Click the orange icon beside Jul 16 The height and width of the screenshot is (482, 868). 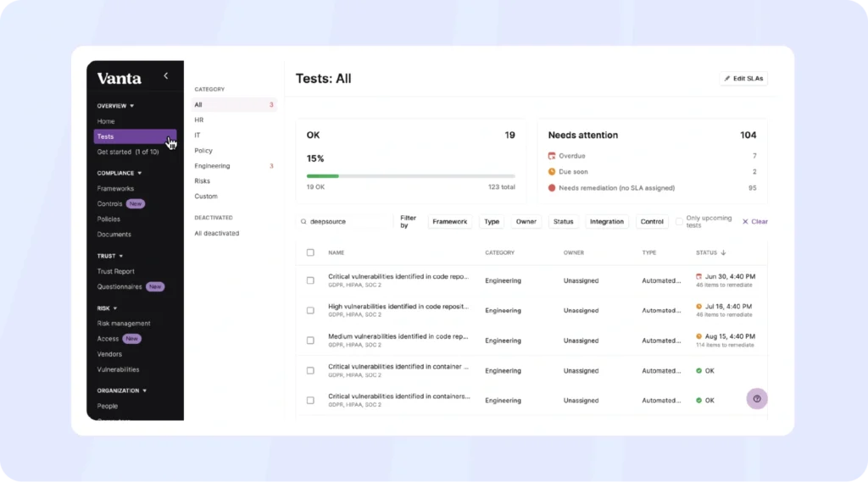point(698,306)
